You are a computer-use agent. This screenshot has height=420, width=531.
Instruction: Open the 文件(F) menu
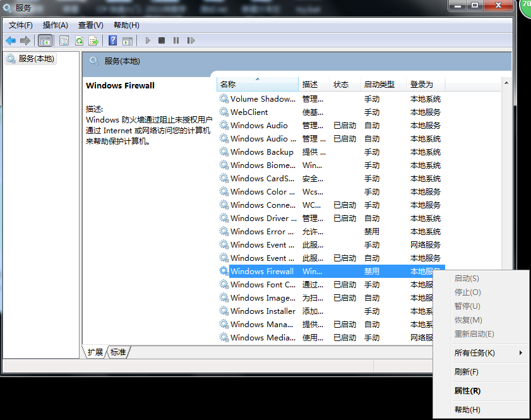pyautogui.click(x=21, y=25)
